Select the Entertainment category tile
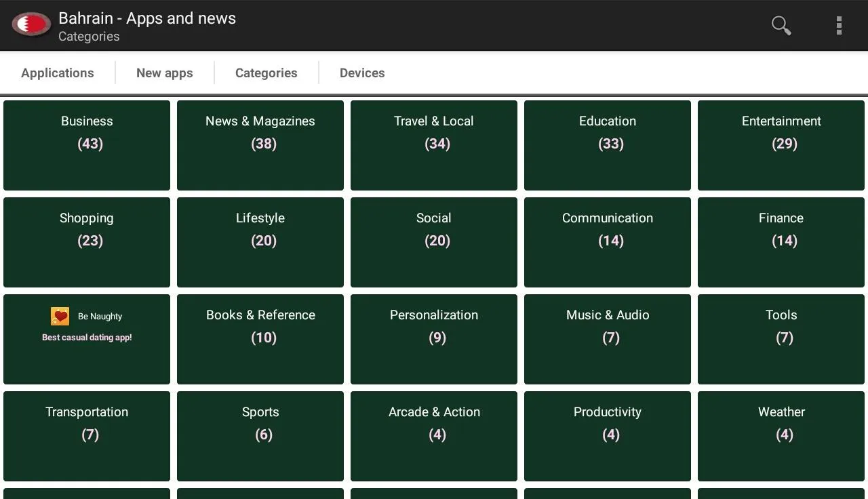The image size is (868, 499). (x=781, y=146)
